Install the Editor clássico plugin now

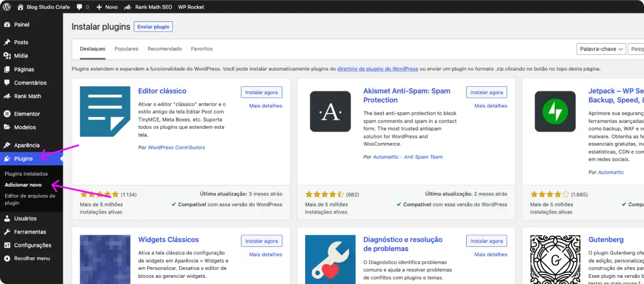[261, 92]
